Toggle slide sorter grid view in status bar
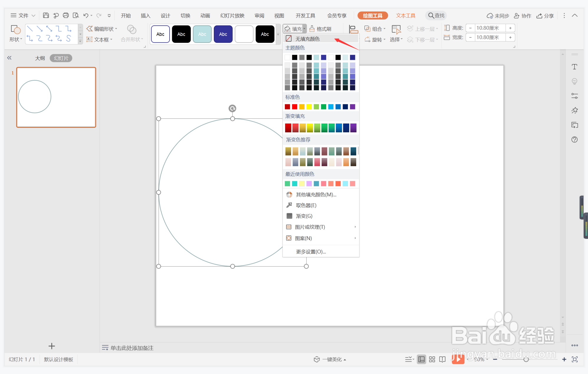 coord(432,359)
